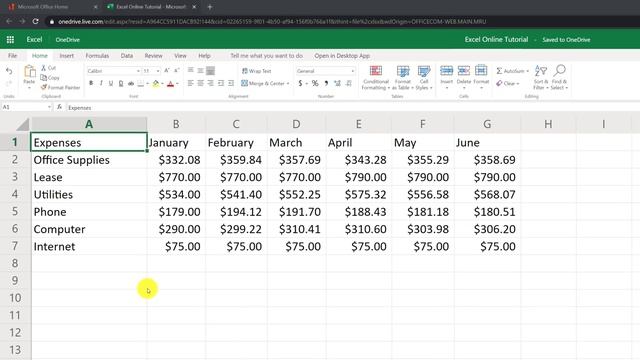
Task: Switch to the View tab
Action: point(180,56)
